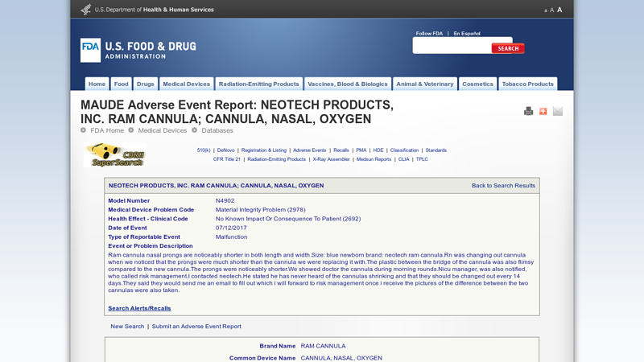The image size is (644, 362).
Task: Open Medsun Reports link
Action: pyautogui.click(x=374, y=159)
